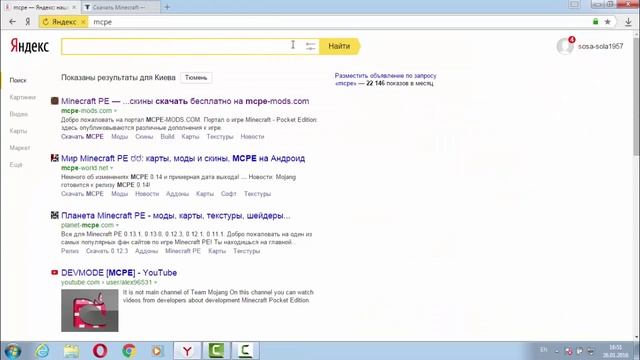Open the DEVMODE video thumbnail
Screen dimensions: 640x360
pos(90,311)
